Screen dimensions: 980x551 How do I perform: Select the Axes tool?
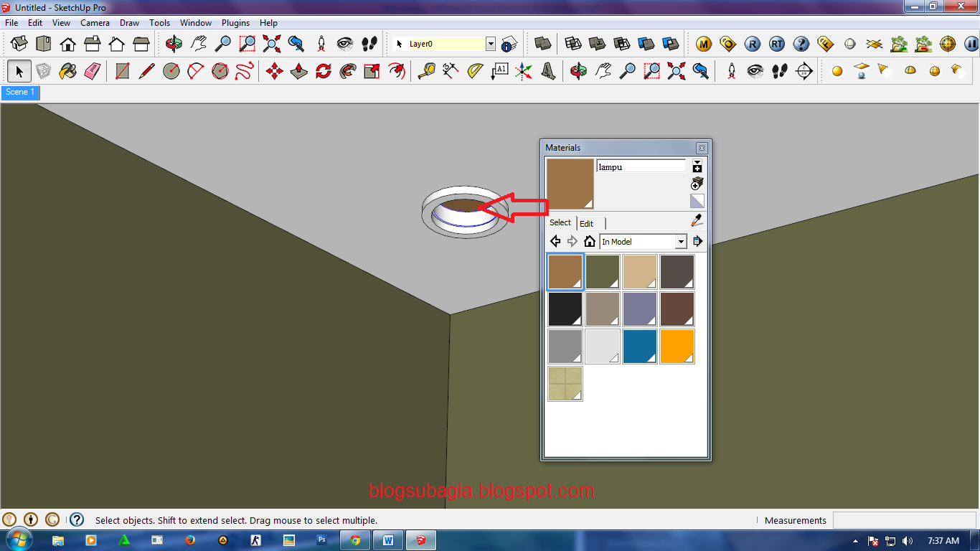click(524, 71)
